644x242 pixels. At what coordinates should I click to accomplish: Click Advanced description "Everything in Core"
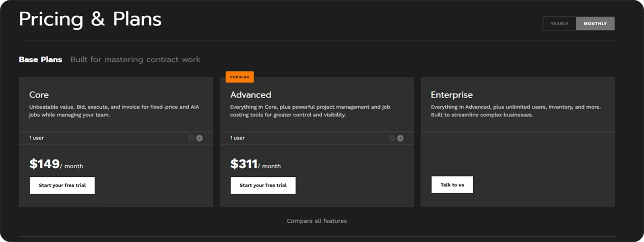pyautogui.click(x=310, y=111)
